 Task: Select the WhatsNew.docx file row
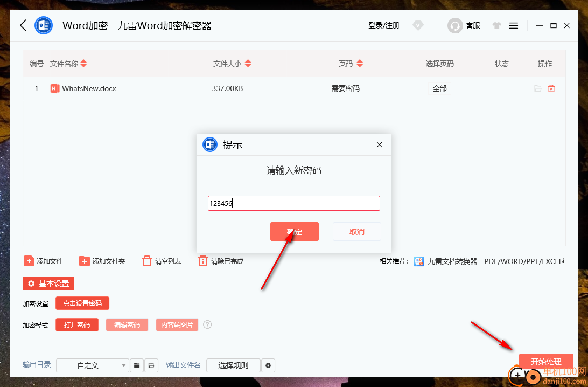click(x=294, y=88)
